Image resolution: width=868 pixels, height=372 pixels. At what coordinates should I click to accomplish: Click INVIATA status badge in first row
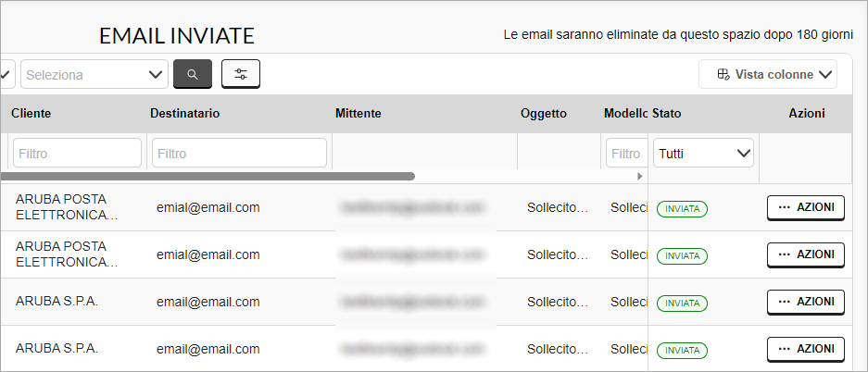tap(682, 209)
